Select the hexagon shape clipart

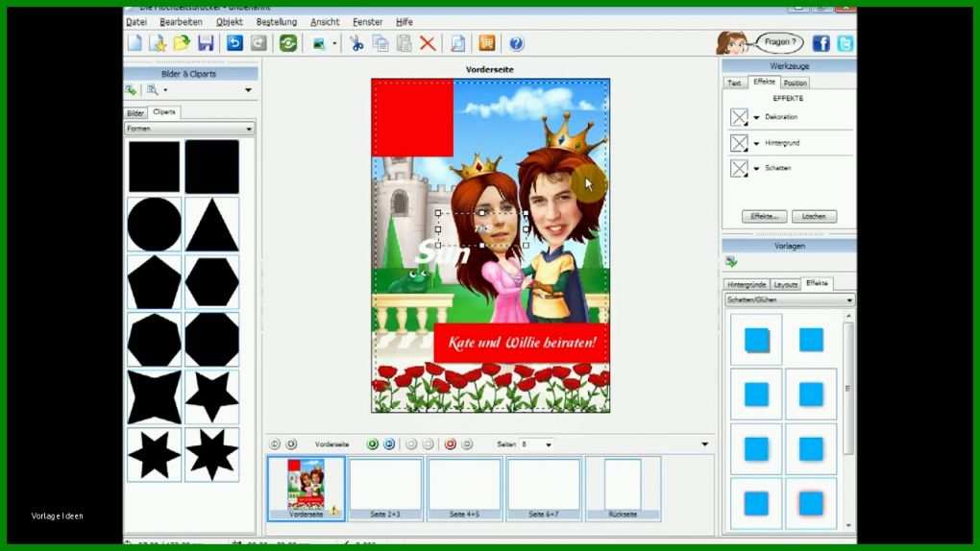coord(212,282)
